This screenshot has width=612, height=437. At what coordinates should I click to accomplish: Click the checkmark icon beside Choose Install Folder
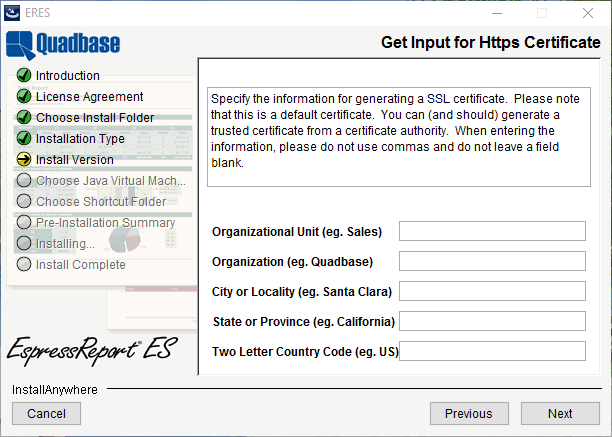coord(24,117)
